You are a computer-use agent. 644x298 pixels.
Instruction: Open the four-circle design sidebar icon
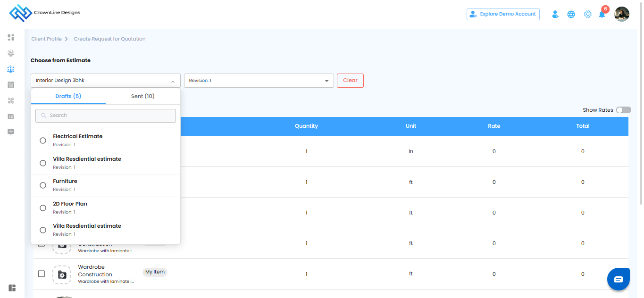(11, 100)
